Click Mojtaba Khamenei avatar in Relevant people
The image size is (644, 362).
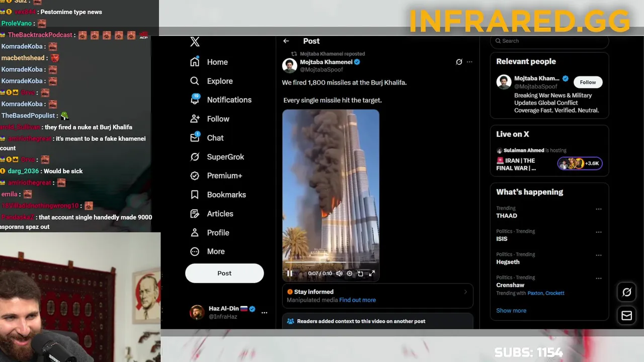pos(504,82)
